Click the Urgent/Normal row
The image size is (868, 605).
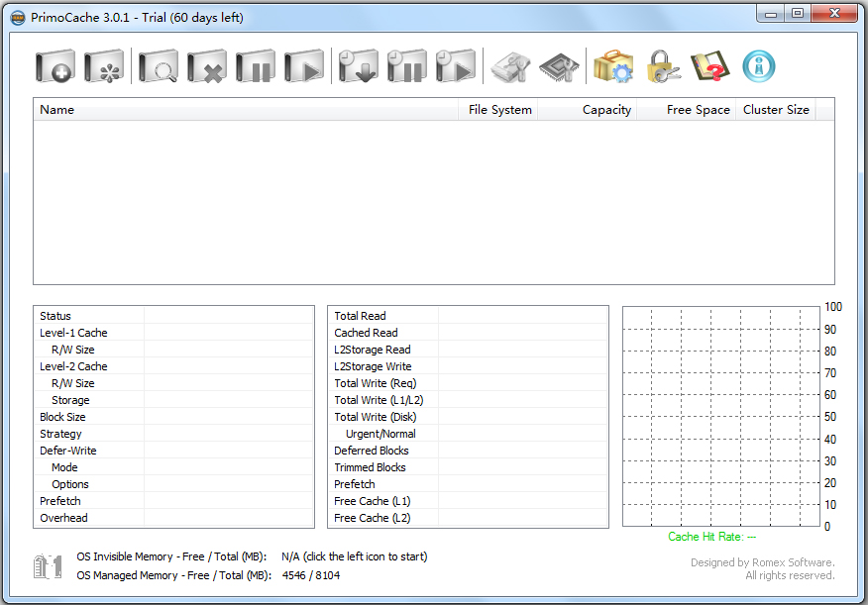click(x=469, y=434)
